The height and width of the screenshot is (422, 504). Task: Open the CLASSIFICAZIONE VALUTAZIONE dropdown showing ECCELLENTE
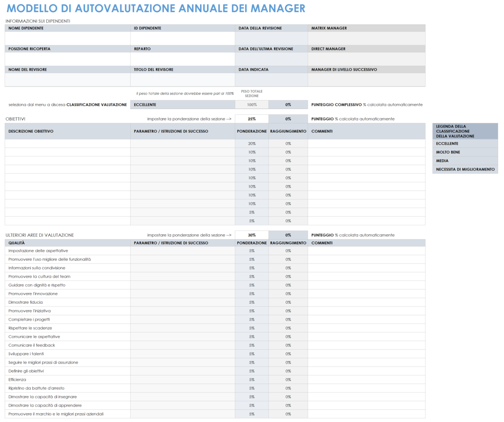pos(182,104)
